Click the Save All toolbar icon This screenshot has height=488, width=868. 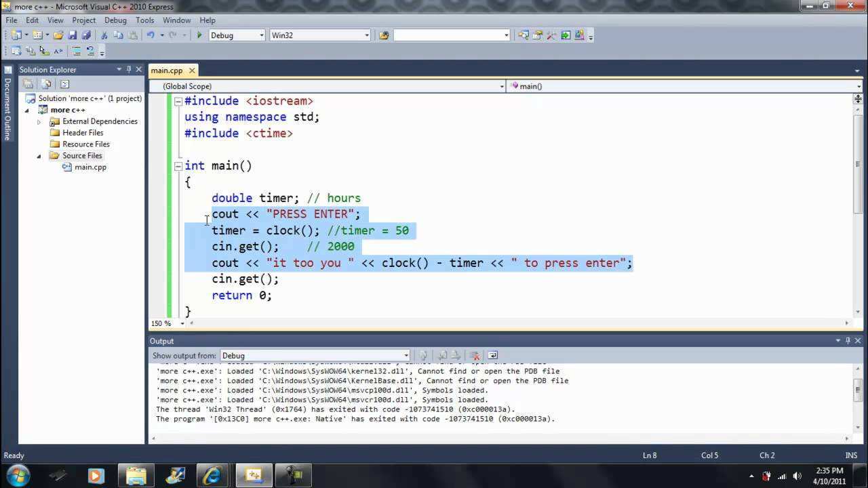86,35
